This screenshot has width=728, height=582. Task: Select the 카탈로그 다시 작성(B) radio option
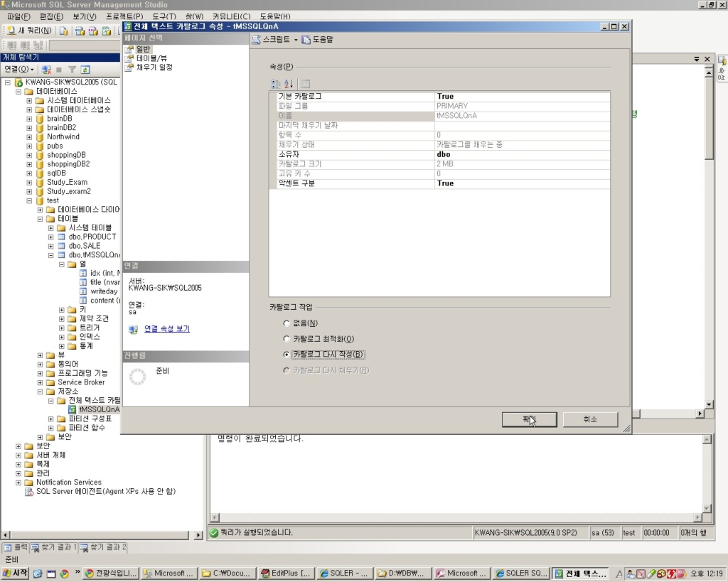point(287,354)
